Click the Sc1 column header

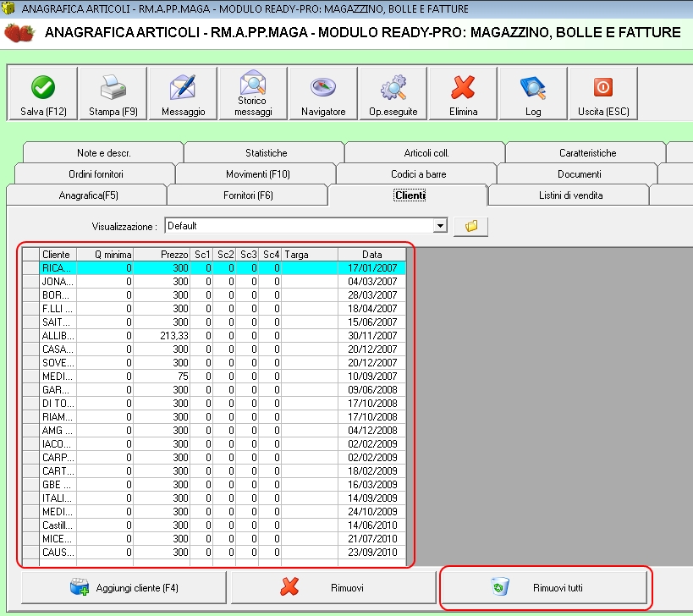click(201, 255)
